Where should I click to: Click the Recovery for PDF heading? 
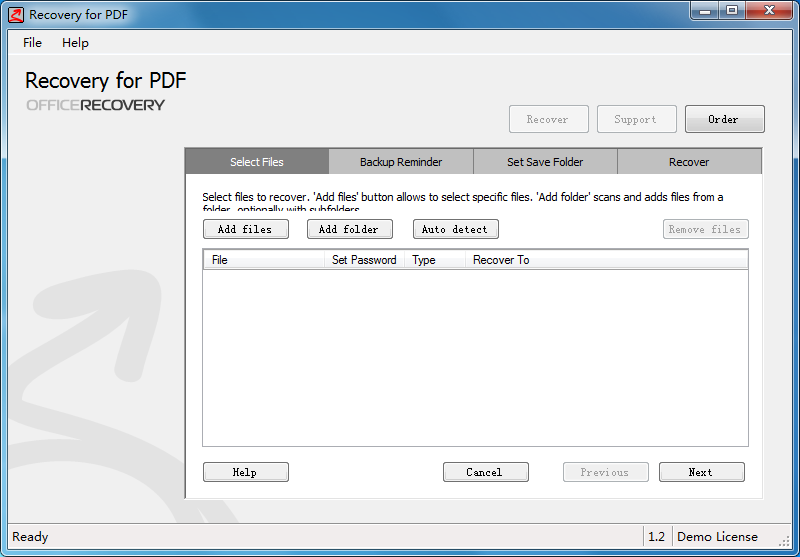click(106, 81)
